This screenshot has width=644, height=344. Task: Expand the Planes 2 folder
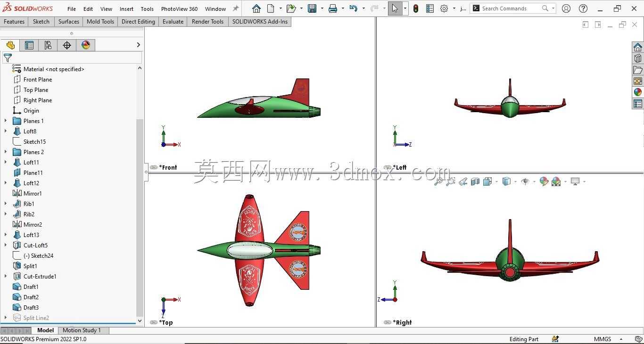(x=6, y=152)
